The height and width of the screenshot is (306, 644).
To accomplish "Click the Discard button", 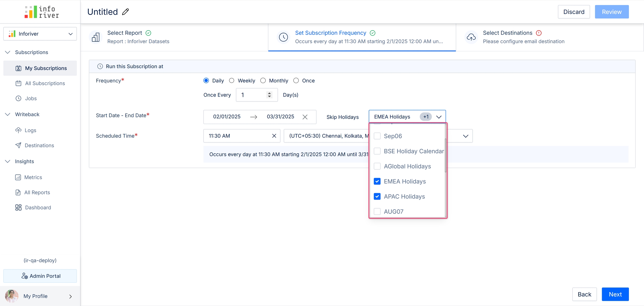I will (574, 12).
